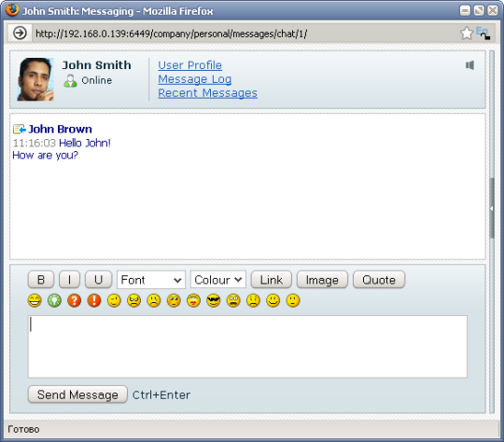Click the John Smith contact name heading

(96, 65)
